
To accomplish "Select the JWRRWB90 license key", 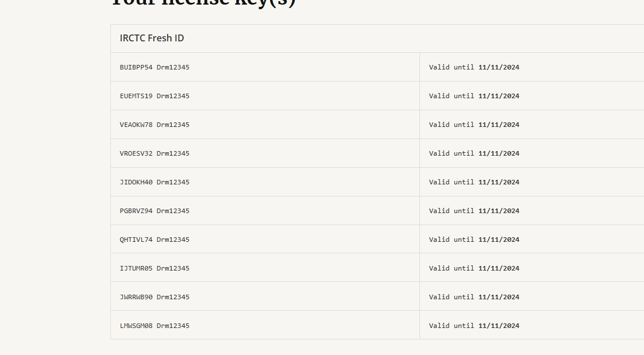I will [155, 297].
